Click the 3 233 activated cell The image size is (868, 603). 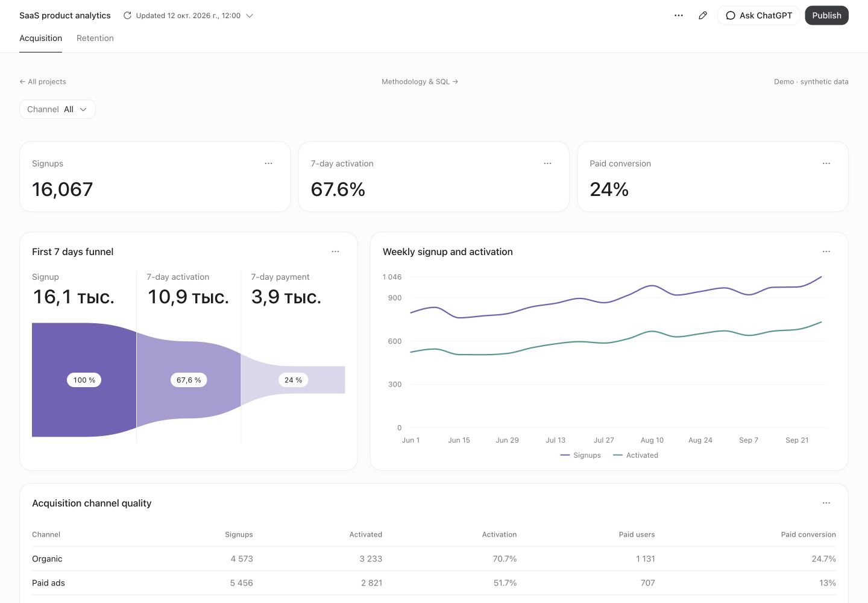click(371, 559)
